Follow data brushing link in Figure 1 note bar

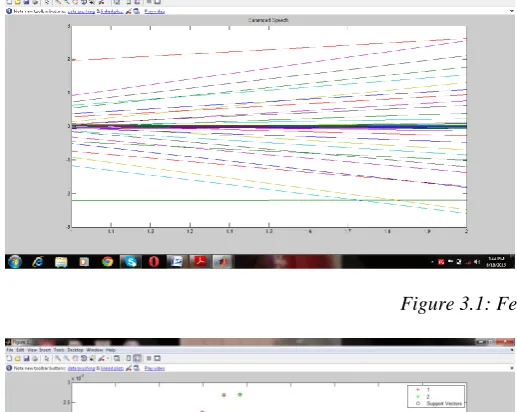[81, 368]
